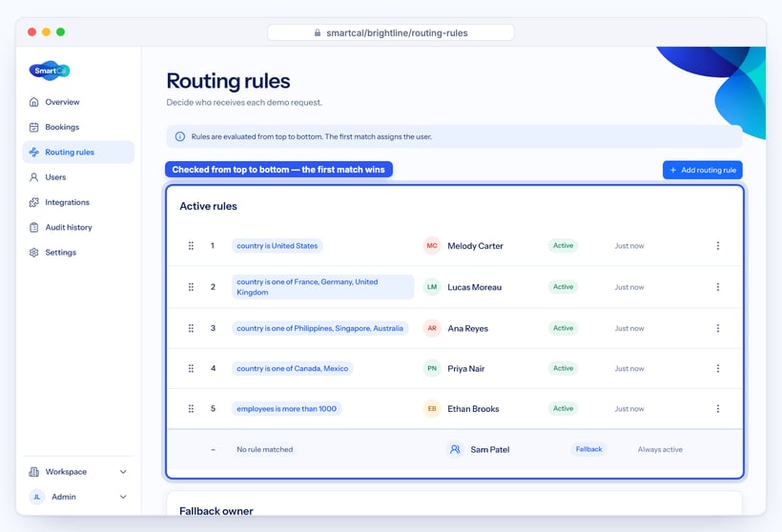Click the drag handle for rule 2

coord(191,287)
